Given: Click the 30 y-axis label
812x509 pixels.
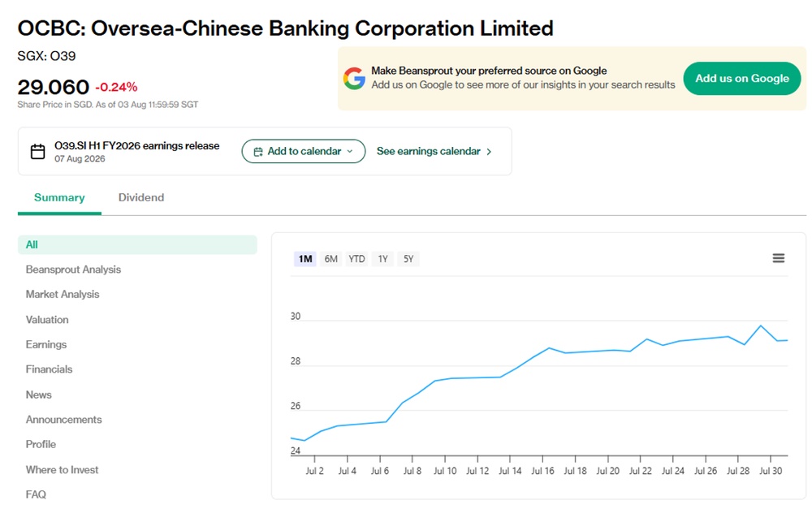Looking at the screenshot, I should (x=296, y=316).
